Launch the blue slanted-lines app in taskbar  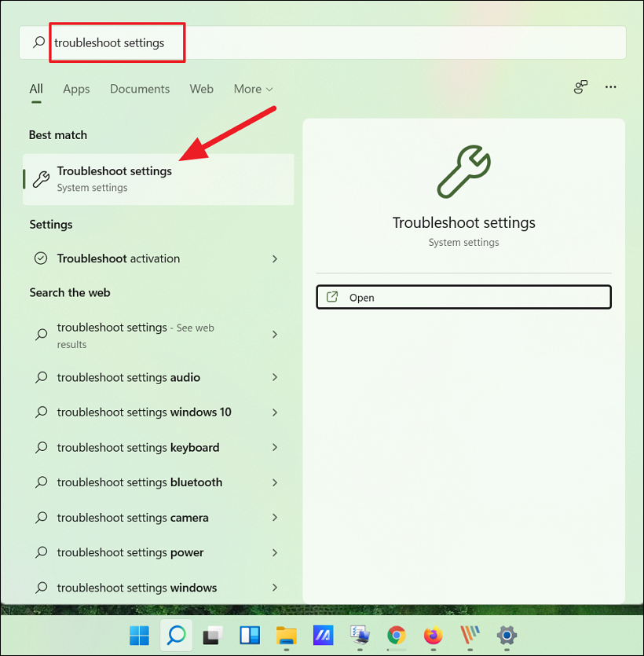click(324, 636)
